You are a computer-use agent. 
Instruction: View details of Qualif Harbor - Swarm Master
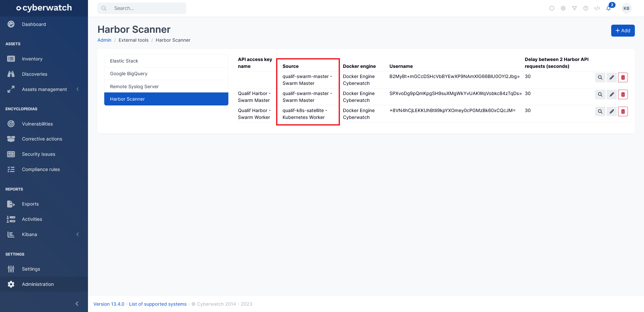pos(600,95)
